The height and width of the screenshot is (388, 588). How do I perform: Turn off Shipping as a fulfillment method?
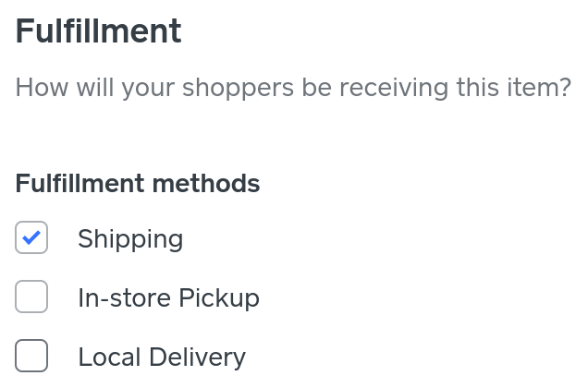[31, 238]
